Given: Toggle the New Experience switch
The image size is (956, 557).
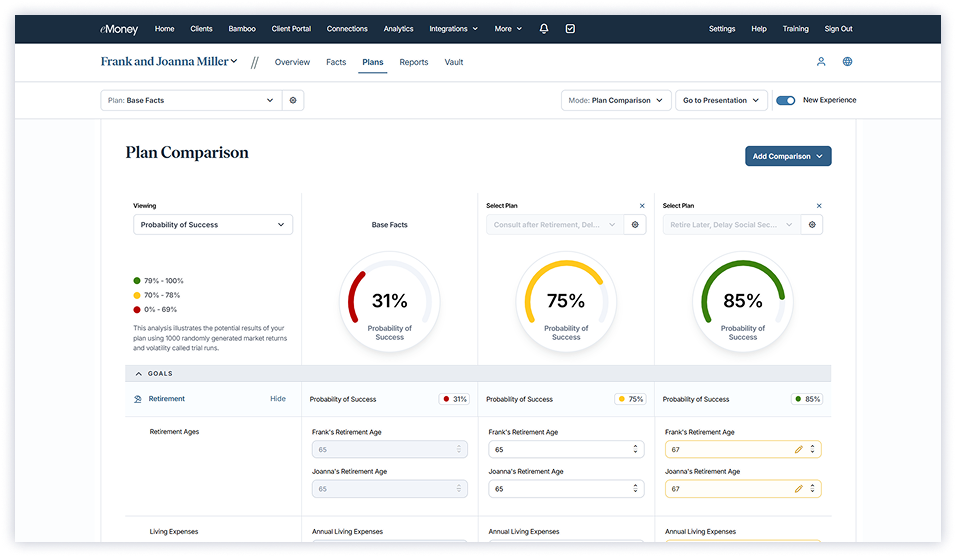Looking at the screenshot, I should pos(786,100).
